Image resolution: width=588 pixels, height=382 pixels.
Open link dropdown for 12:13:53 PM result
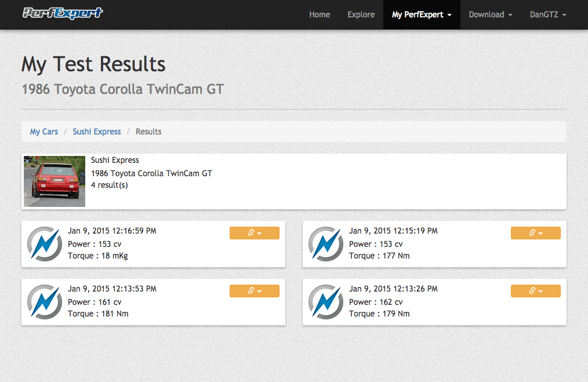(254, 291)
